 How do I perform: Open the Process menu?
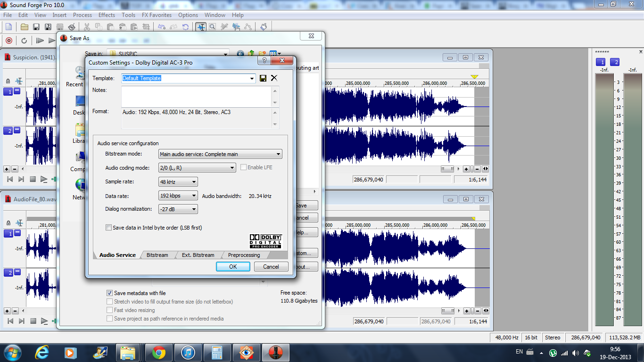coord(83,15)
